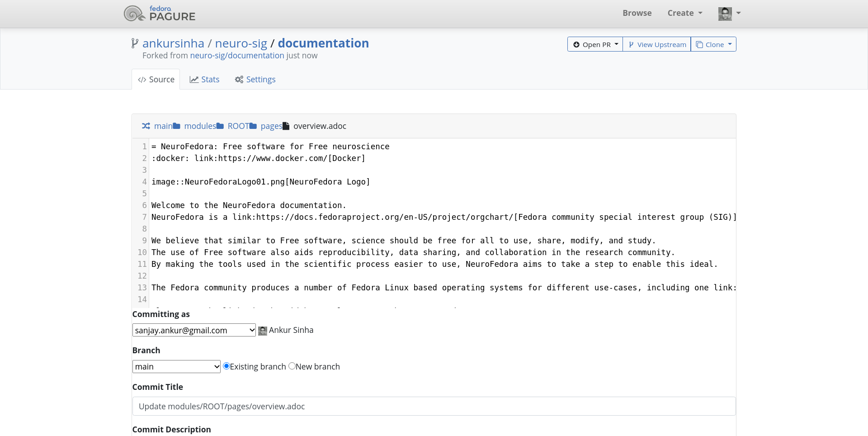Expand the Create menu
Screen dimensions: 868x436
pos(685,13)
